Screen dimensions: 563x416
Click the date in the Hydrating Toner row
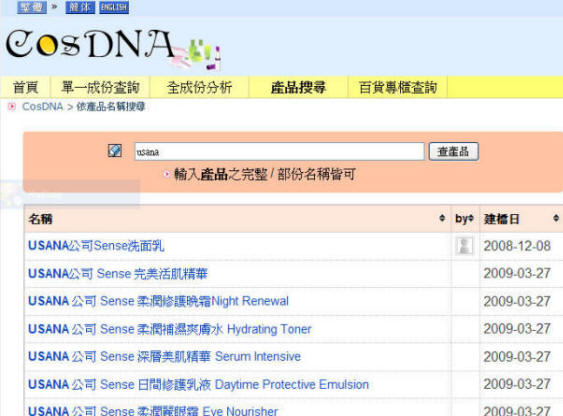tap(517, 329)
